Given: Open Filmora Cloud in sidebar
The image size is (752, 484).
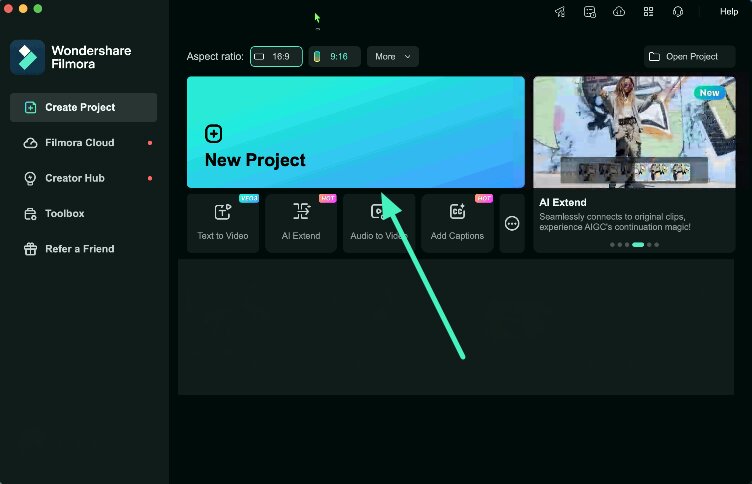Looking at the screenshot, I should [83, 143].
